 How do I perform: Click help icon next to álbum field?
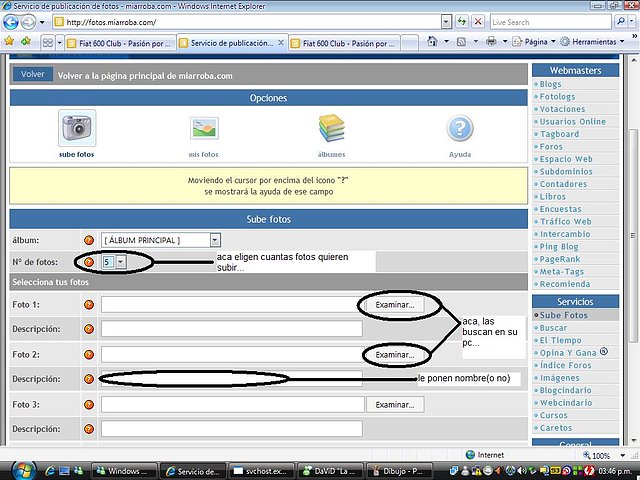click(x=89, y=240)
